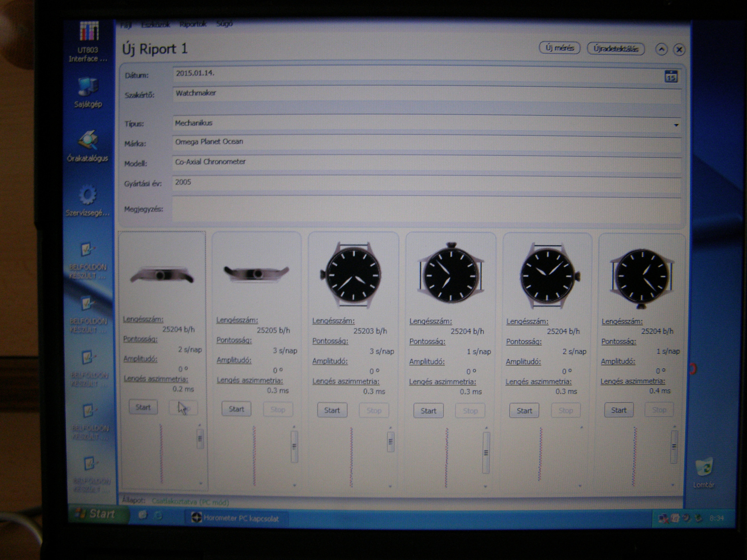Click the scrollbar thumb in the 25205 b/h panel

point(294,446)
